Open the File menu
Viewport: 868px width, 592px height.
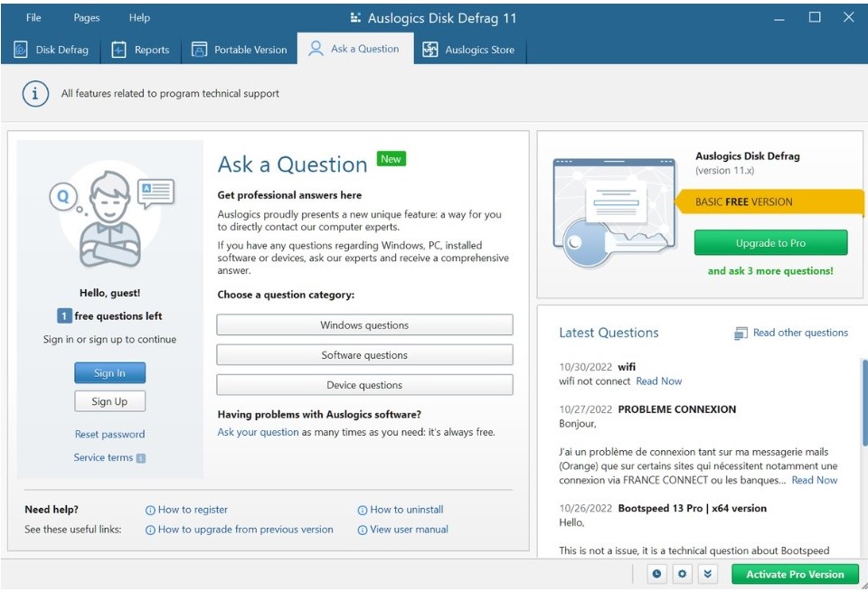pyautogui.click(x=33, y=18)
